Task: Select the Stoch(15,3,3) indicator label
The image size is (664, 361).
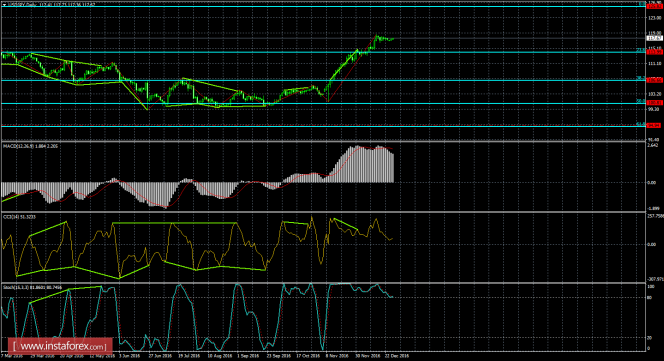Action: [16, 288]
